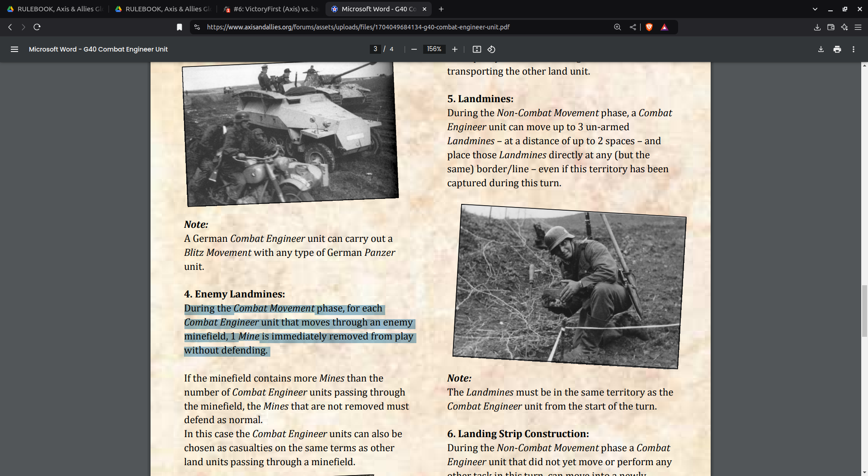The height and width of the screenshot is (476, 868).
Task: Switch to first RULEBOOK Axis & Allies tab
Action: pyautogui.click(x=55, y=9)
